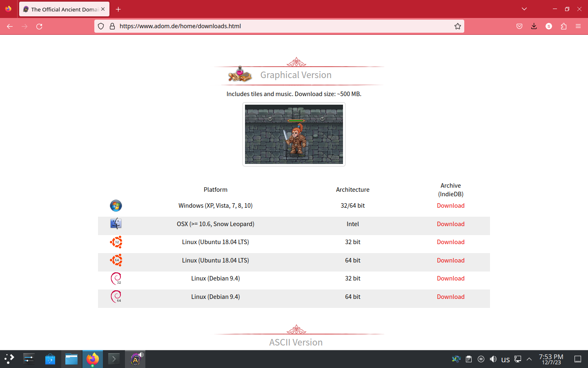
Task: Click the potion and scroll icon
Action: [x=240, y=74]
